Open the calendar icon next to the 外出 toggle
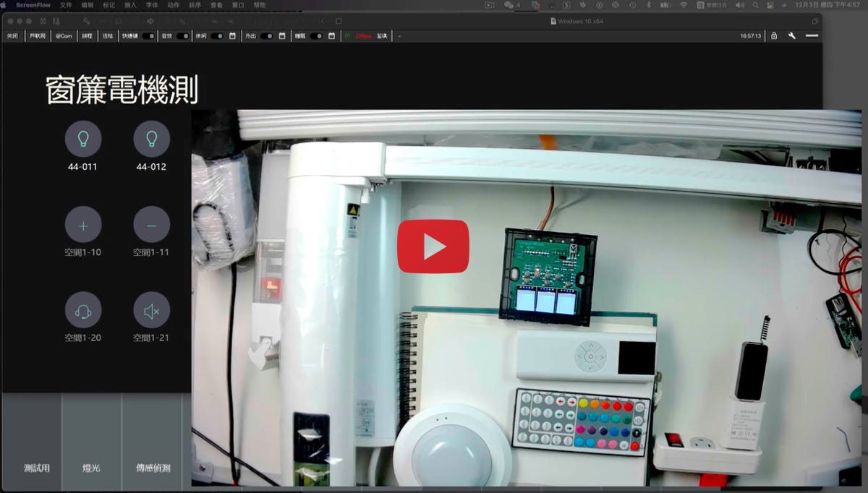Image resolution: width=868 pixels, height=493 pixels. pos(282,35)
